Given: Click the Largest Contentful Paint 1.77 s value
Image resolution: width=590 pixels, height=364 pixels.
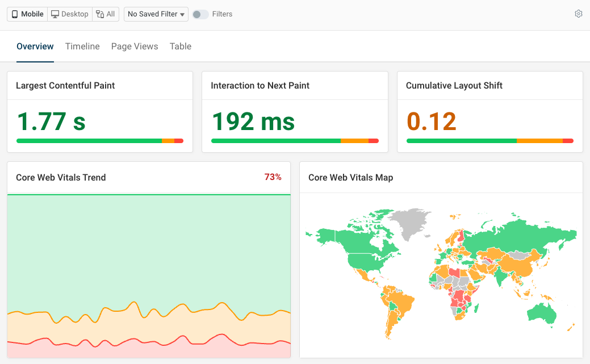Looking at the screenshot, I should pyautogui.click(x=51, y=122).
